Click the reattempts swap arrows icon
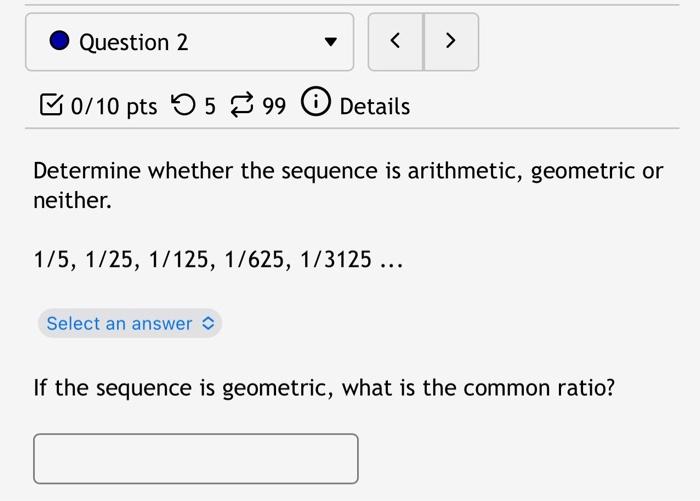The height and width of the screenshot is (501, 700). [243, 106]
